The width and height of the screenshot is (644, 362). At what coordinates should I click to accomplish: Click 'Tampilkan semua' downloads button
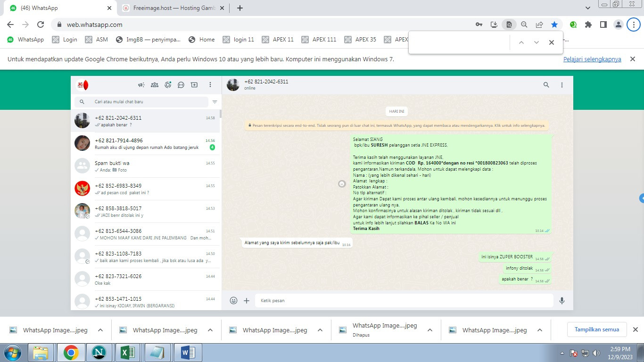point(597,329)
